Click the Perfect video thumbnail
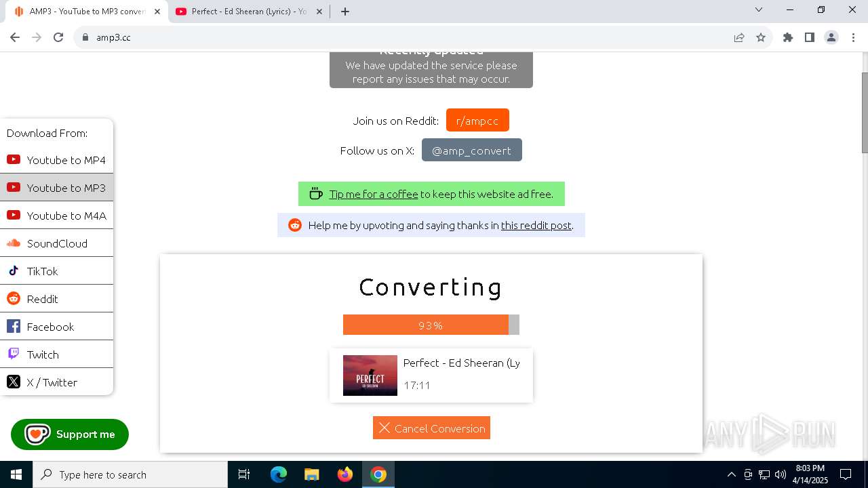The width and height of the screenshot is (868, 488). point(370,375)
